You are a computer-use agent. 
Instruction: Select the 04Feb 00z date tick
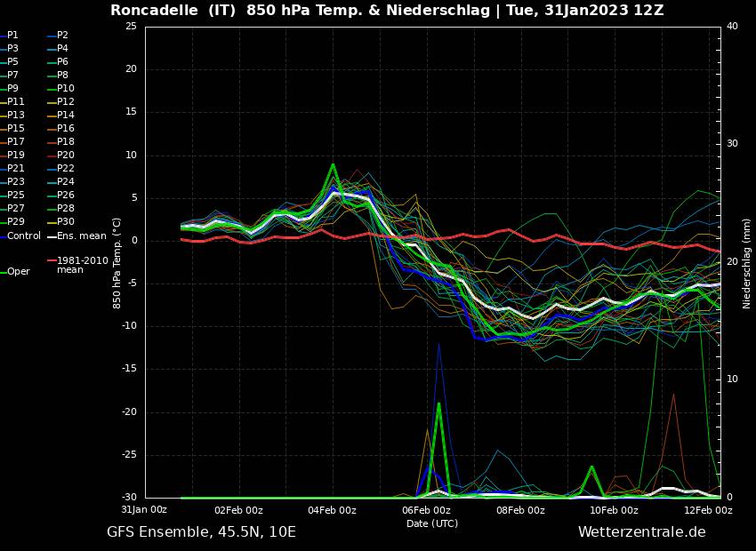[333, 510]
